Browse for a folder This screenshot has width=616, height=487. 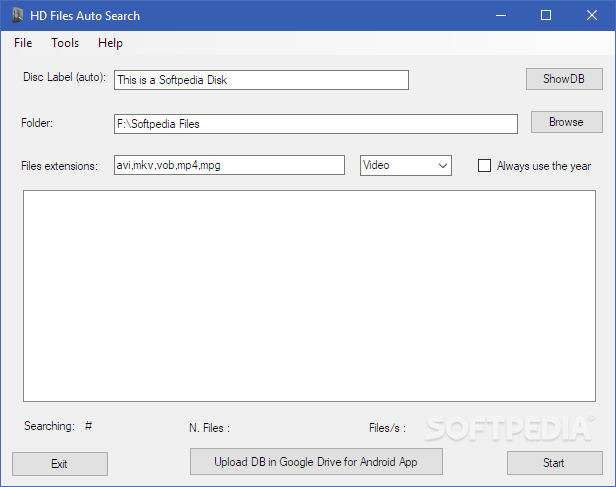pos(566,122)
